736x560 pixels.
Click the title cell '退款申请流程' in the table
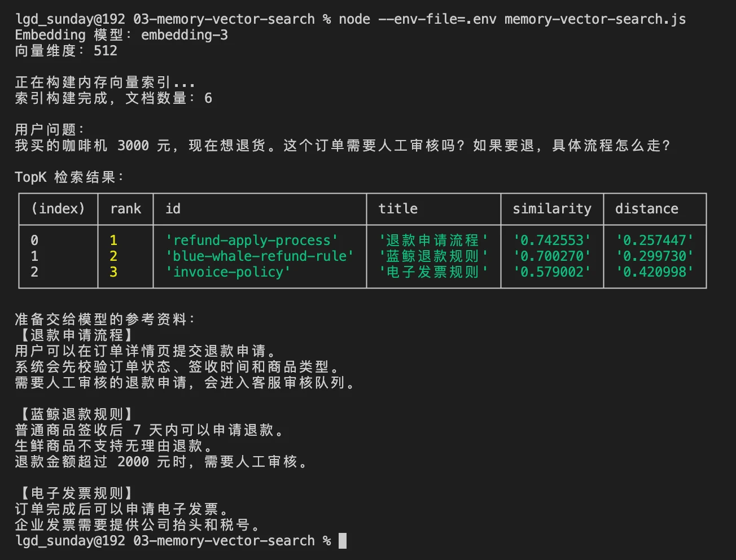(433, 240)
